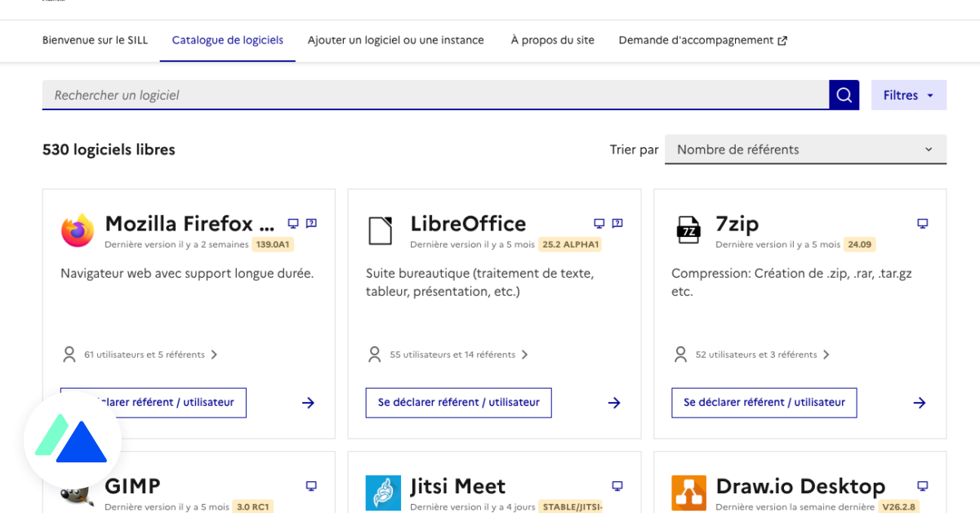Click the Draw.io Desktop logo

[688, 493]
